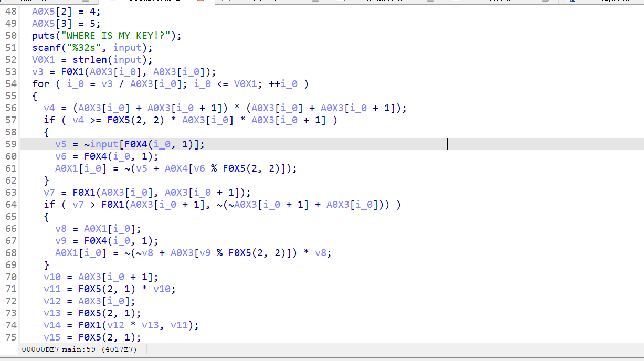
Task: Click variable v5 on line 59
Action: point(61,144)
